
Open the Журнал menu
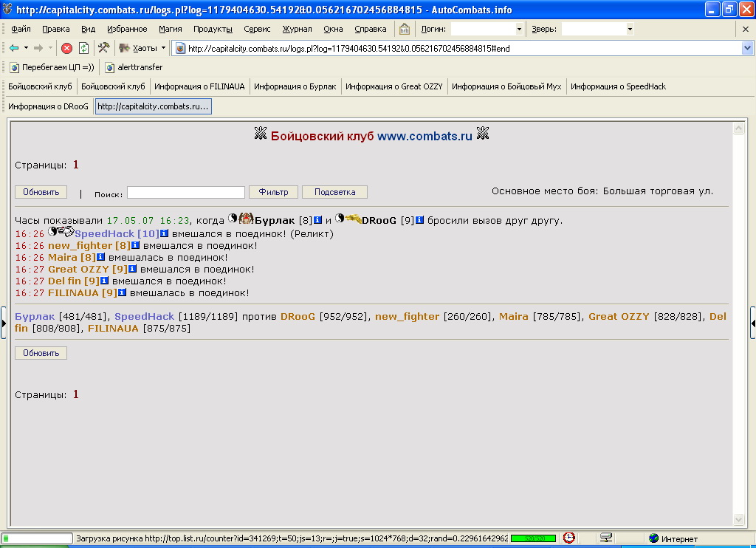point(297,29)
